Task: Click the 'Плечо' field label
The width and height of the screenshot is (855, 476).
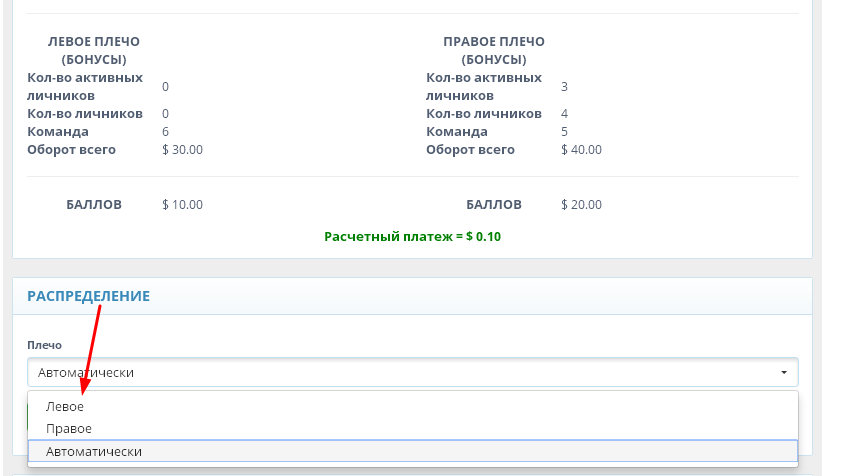Action: 44,345
